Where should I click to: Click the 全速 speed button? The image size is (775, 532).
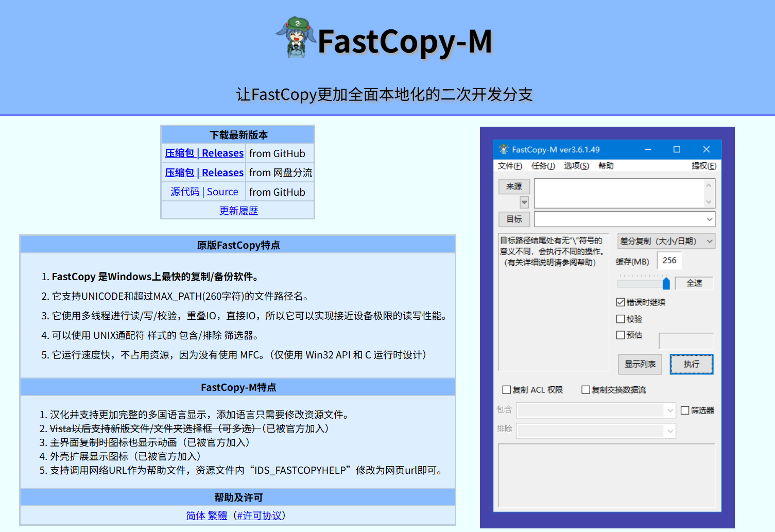[694, 283]
